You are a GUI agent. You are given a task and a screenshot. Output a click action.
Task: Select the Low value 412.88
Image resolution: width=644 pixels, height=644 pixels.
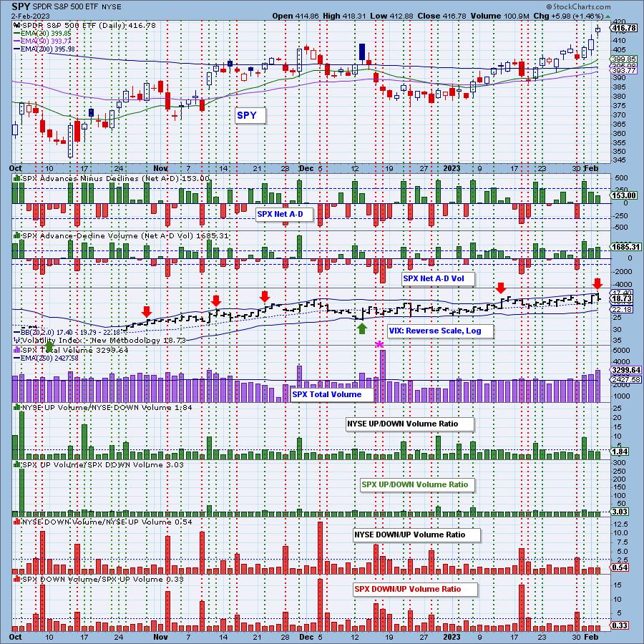pos(401,16)
